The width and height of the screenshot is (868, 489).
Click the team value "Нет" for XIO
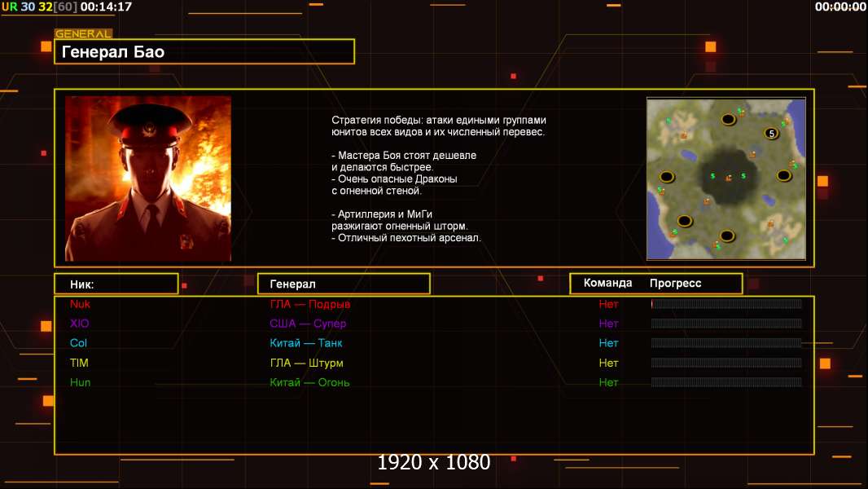pos(608,324)
